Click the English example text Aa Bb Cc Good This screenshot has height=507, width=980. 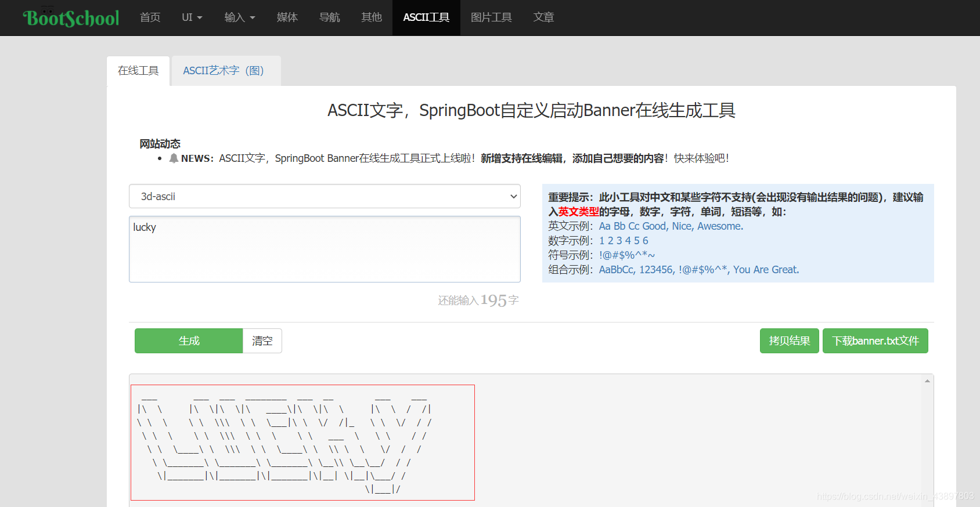[x=671, y=226]
